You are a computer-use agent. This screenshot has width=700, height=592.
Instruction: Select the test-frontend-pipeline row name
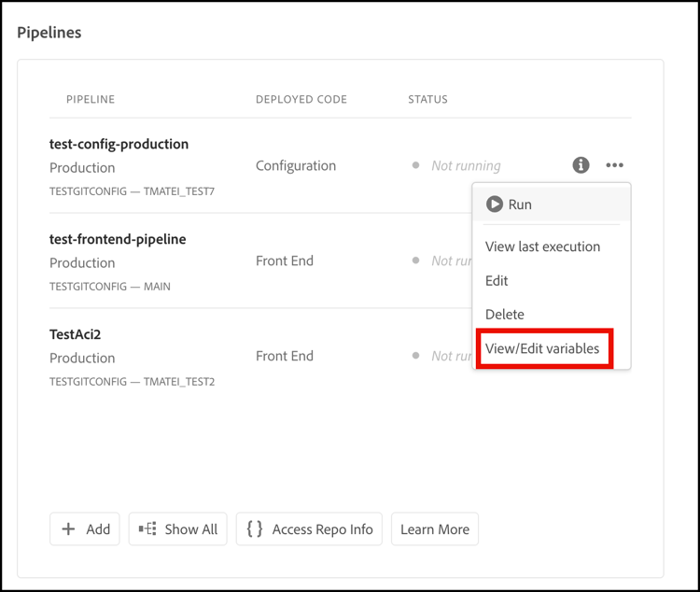tap(118, 239)
